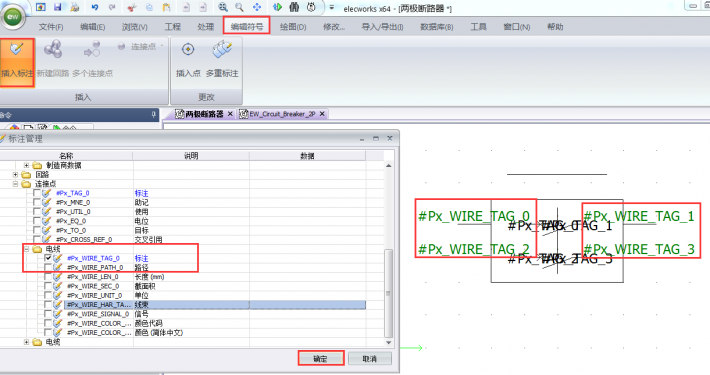The width and height of the screenshot is (710, 375).
Task: Open the 编辑符号 ribbon tab
Action: click(247, 26)
